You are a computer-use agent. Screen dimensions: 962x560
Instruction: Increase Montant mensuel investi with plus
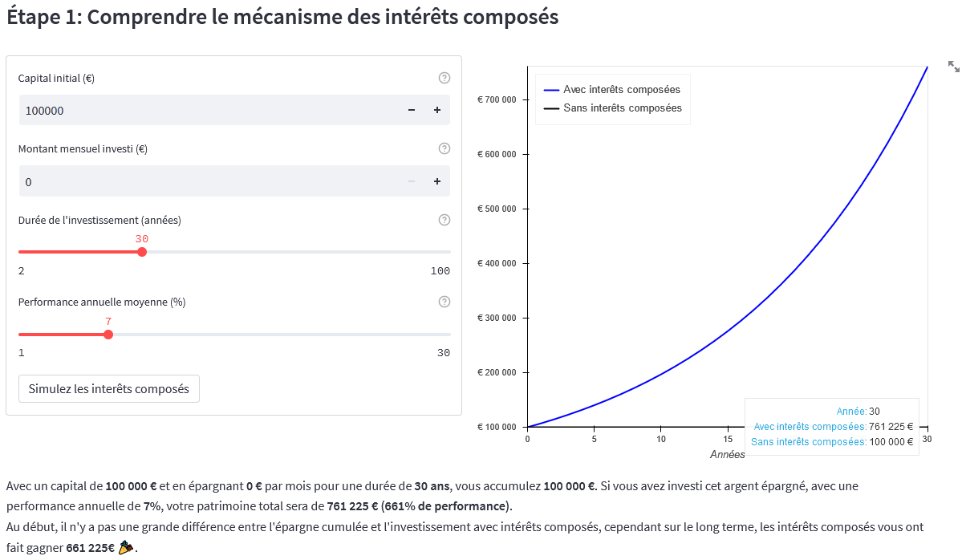[x=437, y=181]
